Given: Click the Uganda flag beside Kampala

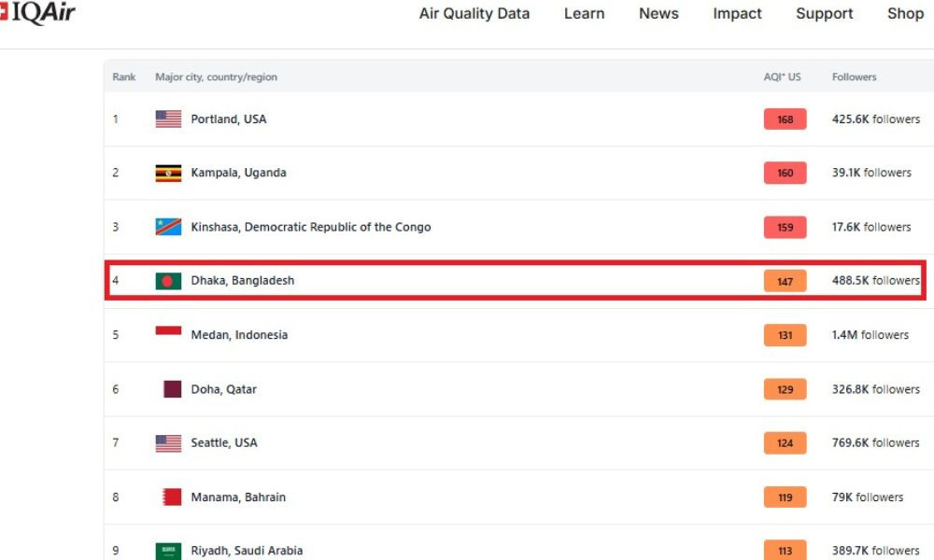Looking at the screenshot, I should pos(168,173).
